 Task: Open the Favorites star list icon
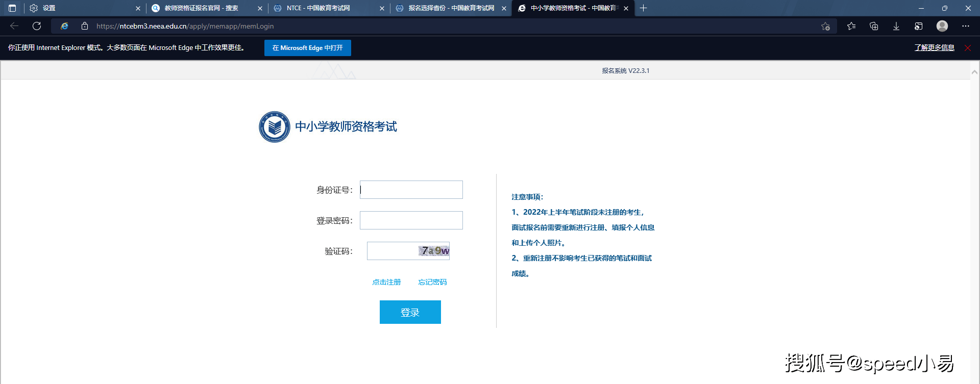click(x=851, y=26)
